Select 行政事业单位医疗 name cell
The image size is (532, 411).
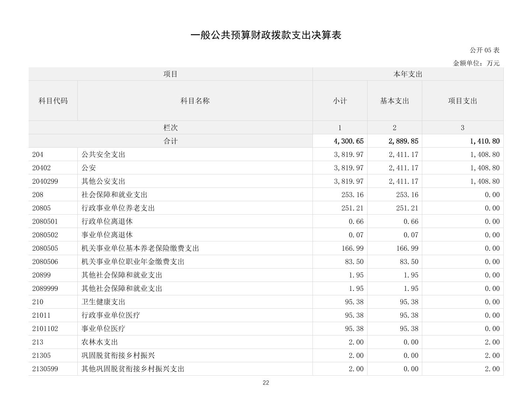195,315
